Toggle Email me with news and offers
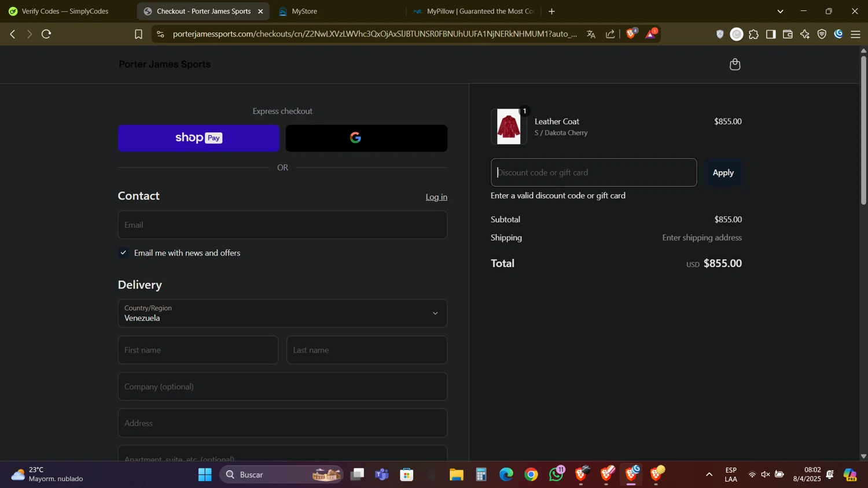868x488 pixels. click(123, 253)
